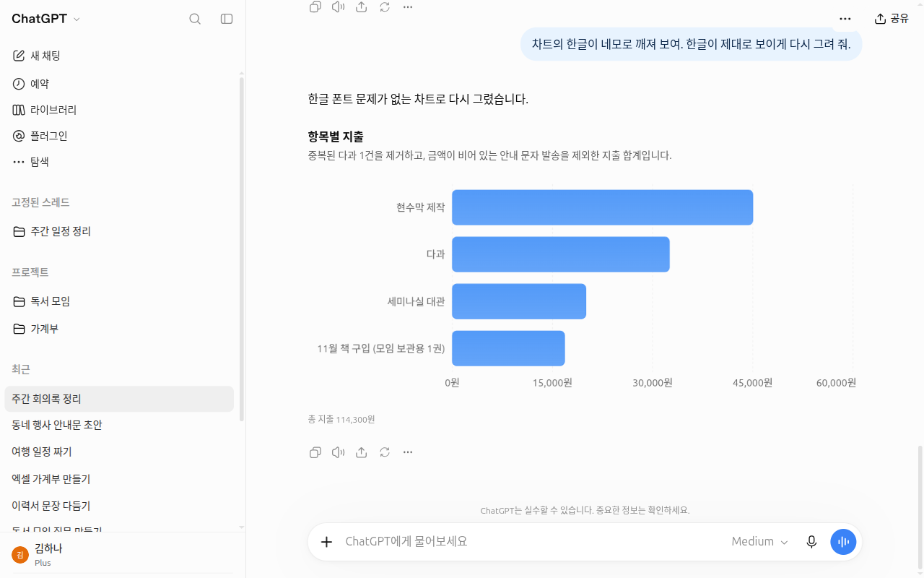Play read aloud below 총 지출
Image resolution: width=924 pixels, height=578 pixels.
pyautogui.click(x=338, y=452)
